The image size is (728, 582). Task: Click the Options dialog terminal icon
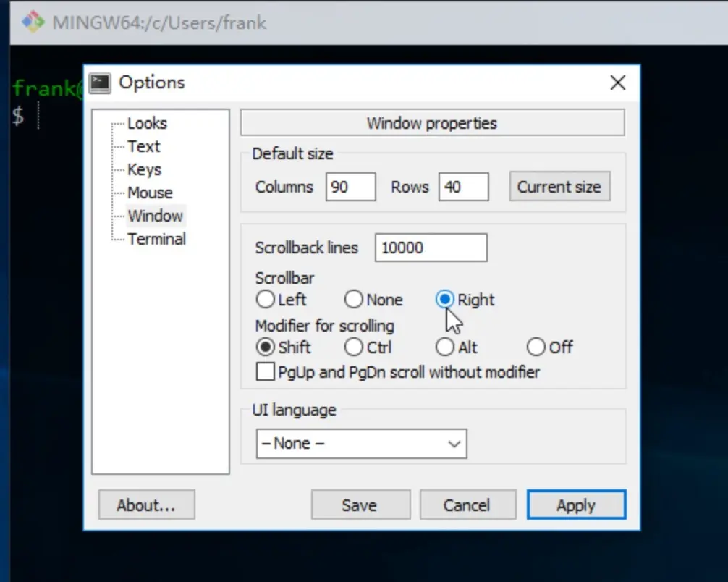100,83
